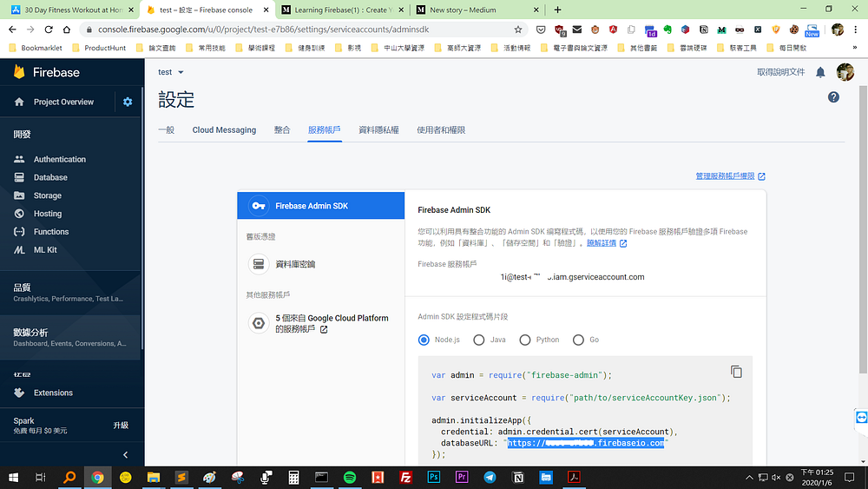Copy the Admin SDK code snippet
The image size is (868, 489).
pyautogui.click(x=736, y=372)
